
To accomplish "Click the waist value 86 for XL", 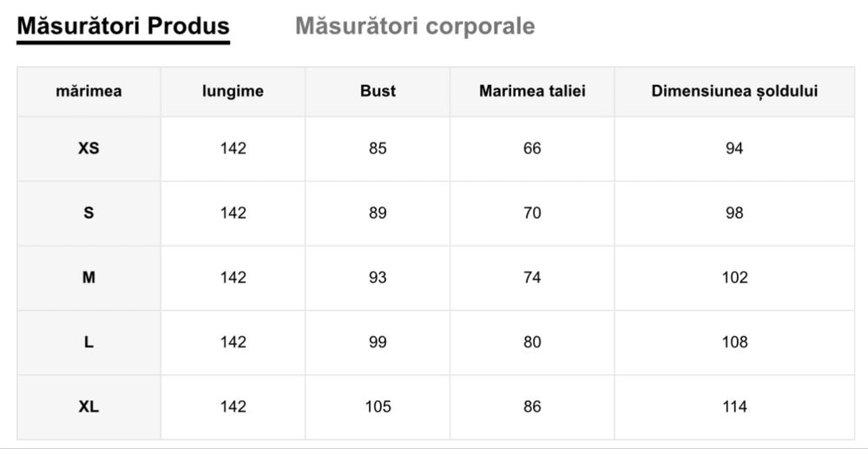I will pyautogui.click(x=532, y=406).
